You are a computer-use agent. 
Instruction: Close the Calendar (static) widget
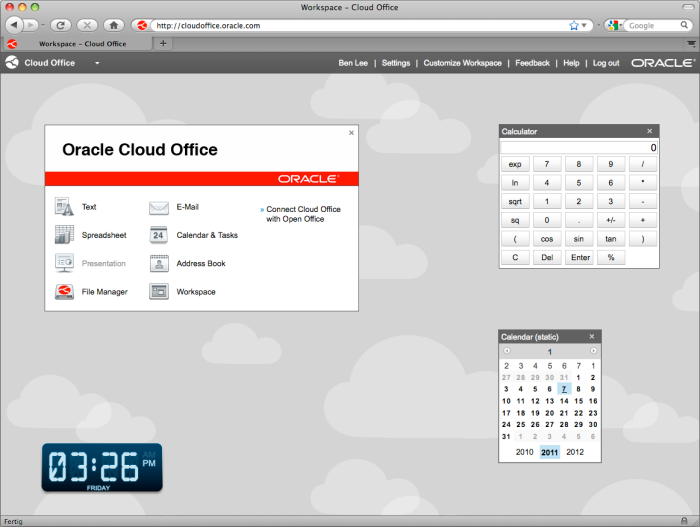592,336
